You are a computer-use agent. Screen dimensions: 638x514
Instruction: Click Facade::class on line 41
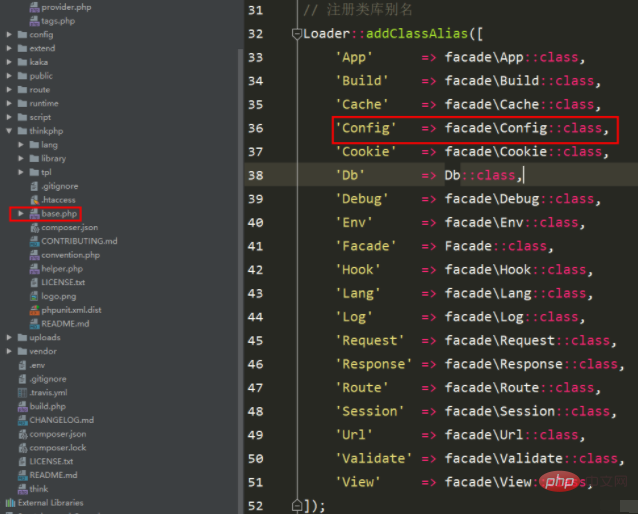tap(496, 246)
